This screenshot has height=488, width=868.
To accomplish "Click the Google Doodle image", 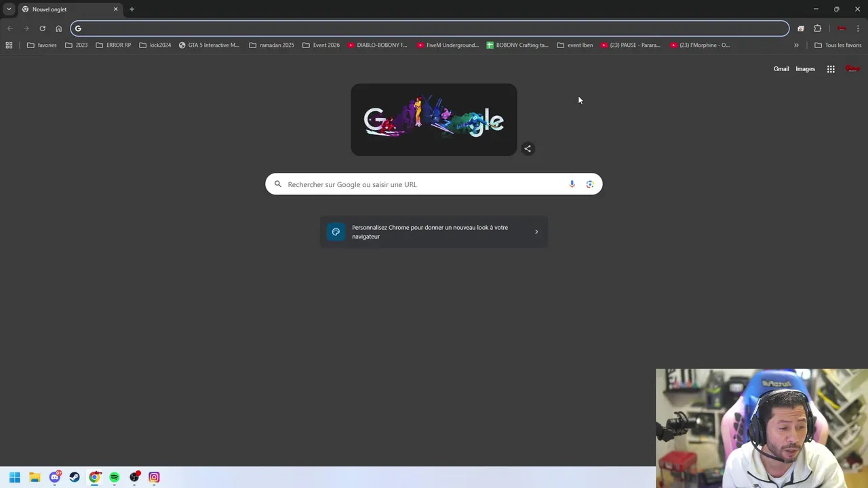I will [433, 120].
